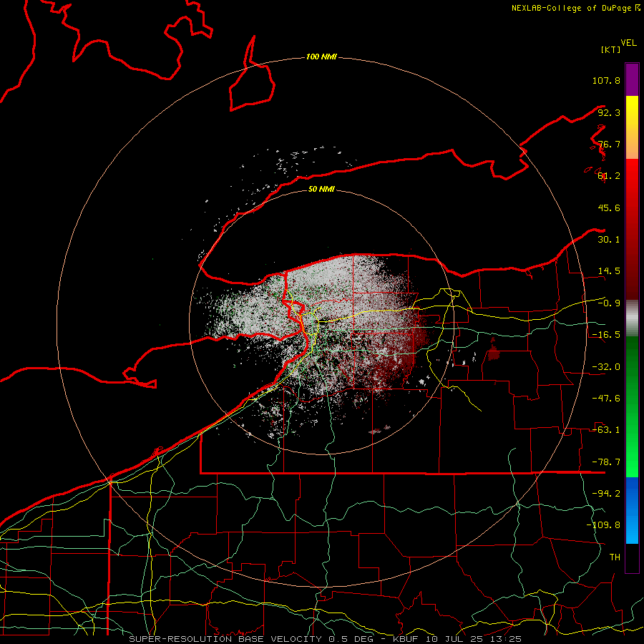This screenshot has width=644, height=644.
Task: Select the 14.5 legend value
Action: (x=609, y=271)
